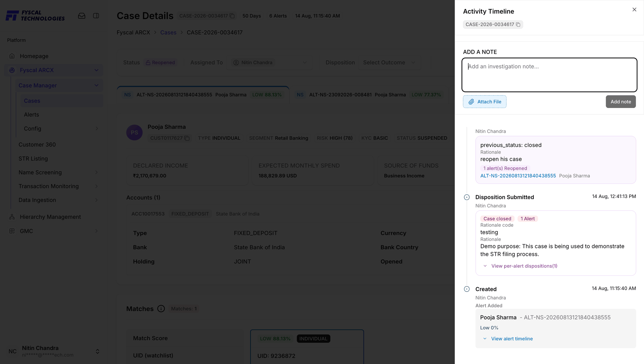
Task: Collapse the Fyscal ARCX section
Action: click(x=97, y=70)
